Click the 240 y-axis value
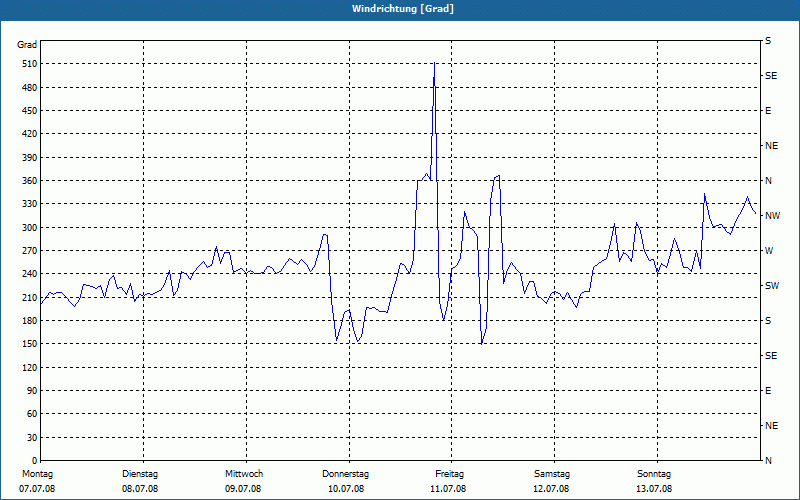This screenshot has width=800, height=500. point(30,274)
